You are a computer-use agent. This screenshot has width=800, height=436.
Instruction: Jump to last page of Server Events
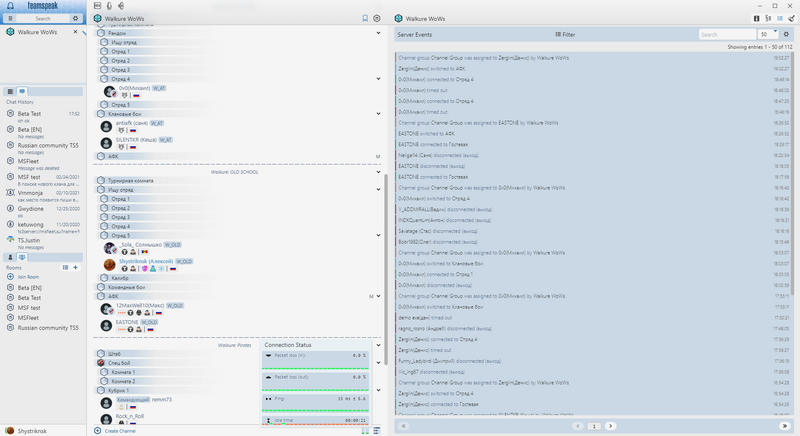tap(785, 426)
